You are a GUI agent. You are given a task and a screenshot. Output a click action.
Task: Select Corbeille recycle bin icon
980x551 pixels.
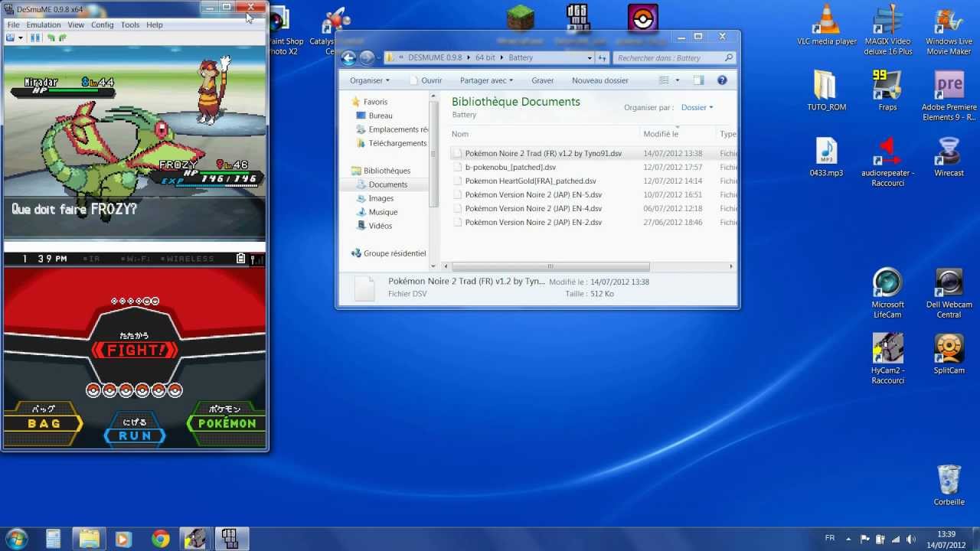pyautogui.click(x=949, y=485)
